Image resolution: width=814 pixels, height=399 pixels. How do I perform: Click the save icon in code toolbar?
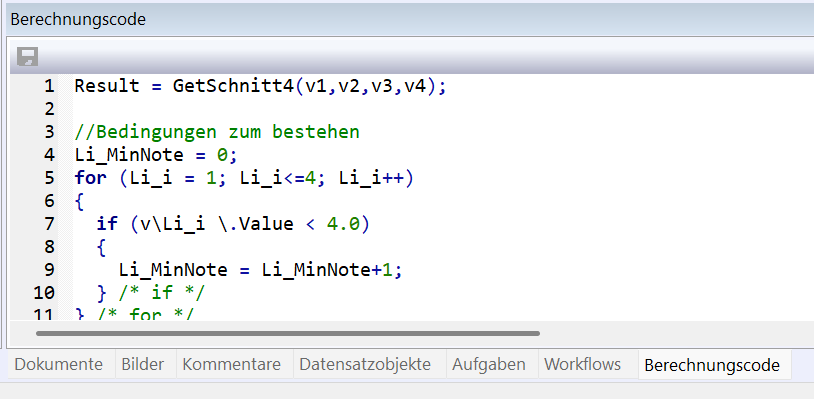tap(28, 56)
